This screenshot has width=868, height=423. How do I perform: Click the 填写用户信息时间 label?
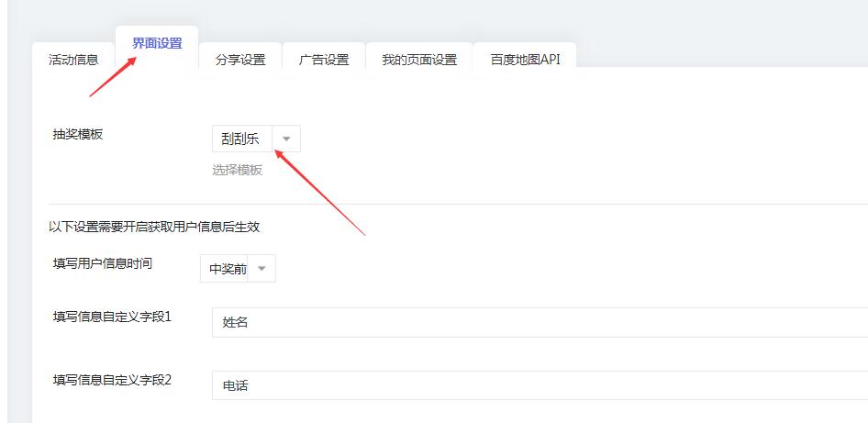[103, 263]
